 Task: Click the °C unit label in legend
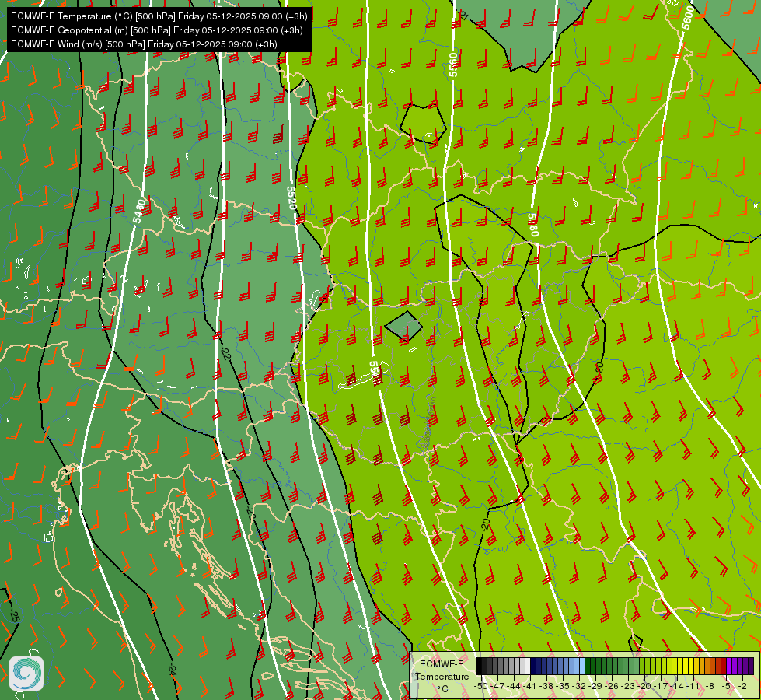click(x=442, y=689)
